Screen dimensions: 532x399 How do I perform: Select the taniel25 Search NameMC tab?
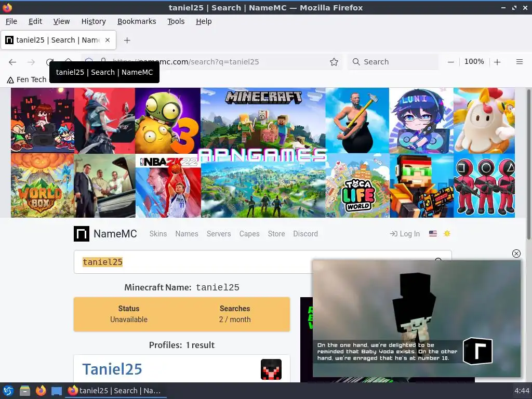[x=58, y=40]
